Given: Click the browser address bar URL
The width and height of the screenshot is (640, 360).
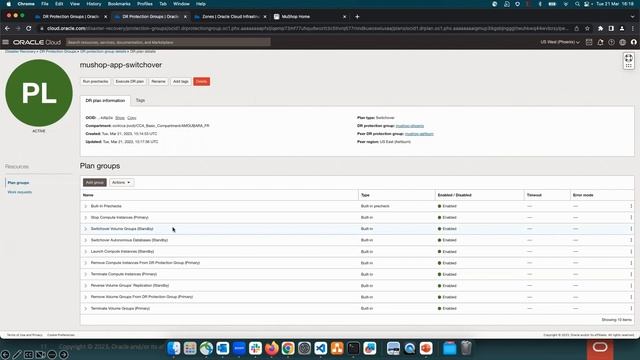Looking at the screenshot, I should tap(306, 29).
